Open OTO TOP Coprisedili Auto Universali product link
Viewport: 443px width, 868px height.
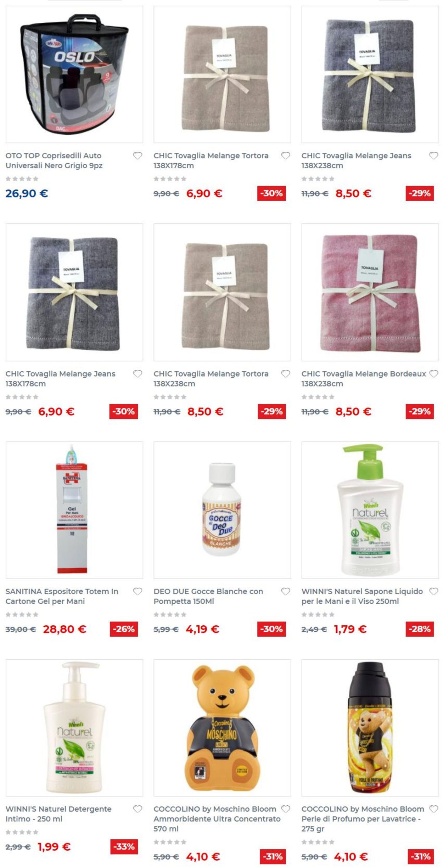coord(54,160)
